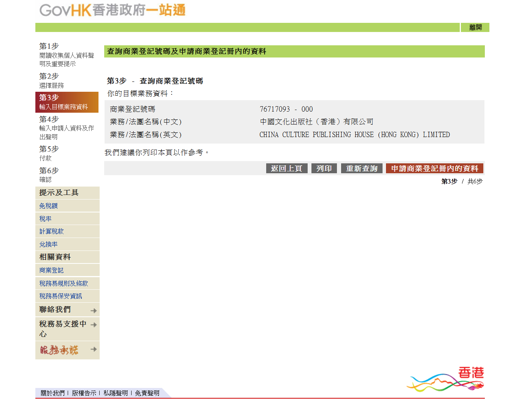Open the GovHK 香港政府一站通 logo
The height and width of the screenshot is (407, 532).
click(x=112, y=10)
